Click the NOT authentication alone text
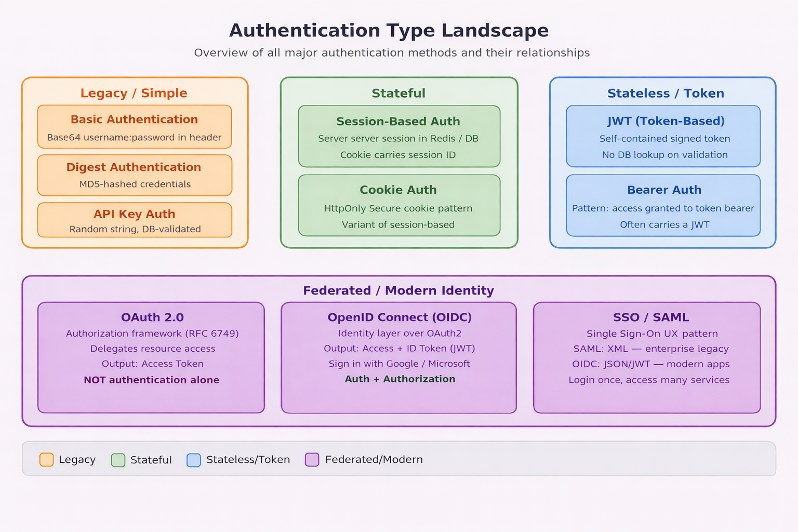Image resolution: width=798 pixels, height=532 pixels. coord(151,380)
